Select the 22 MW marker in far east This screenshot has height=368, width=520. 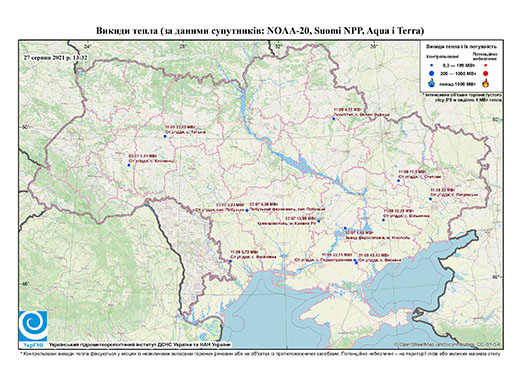(x=430, y=199)
